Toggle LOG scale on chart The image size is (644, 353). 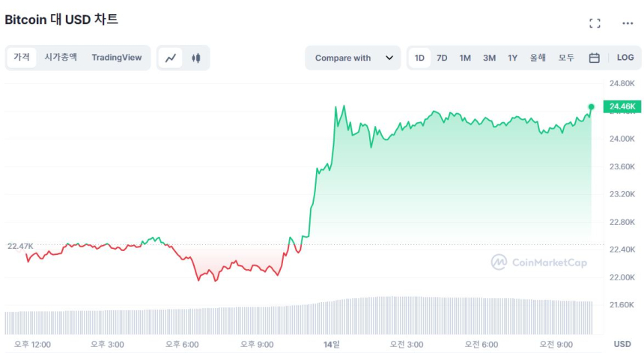coord(625,58)
